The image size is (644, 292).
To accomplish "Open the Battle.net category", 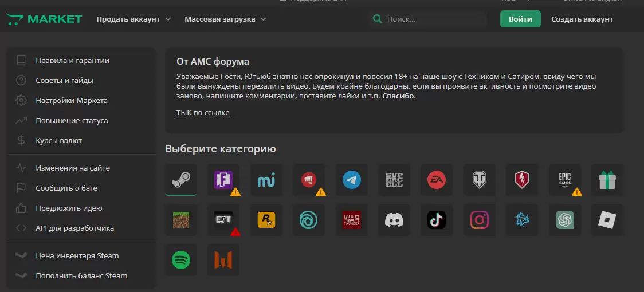I will (522, 220).
